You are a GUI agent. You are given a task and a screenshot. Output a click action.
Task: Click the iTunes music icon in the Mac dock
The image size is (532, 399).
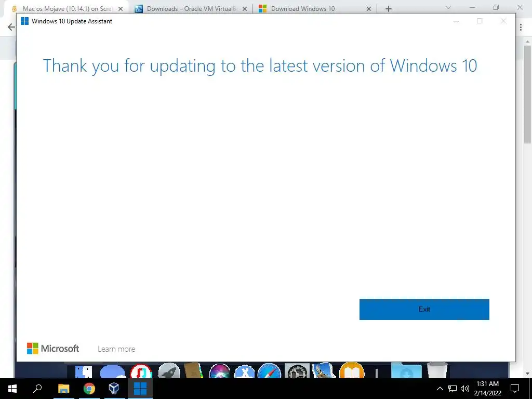point(141,370)
